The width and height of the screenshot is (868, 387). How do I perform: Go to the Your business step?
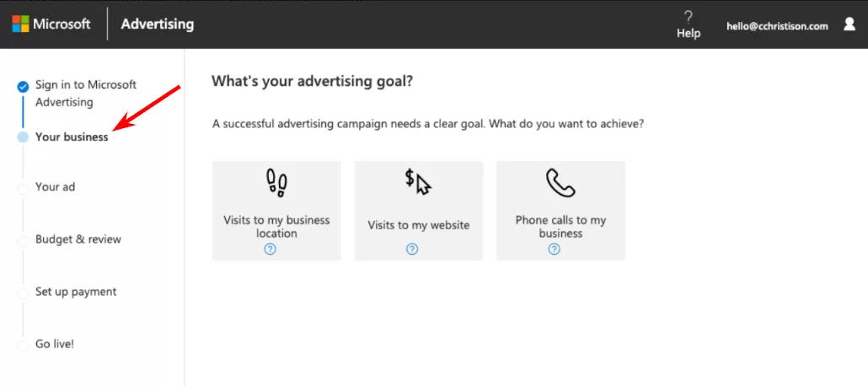click(x=72, y=137)
